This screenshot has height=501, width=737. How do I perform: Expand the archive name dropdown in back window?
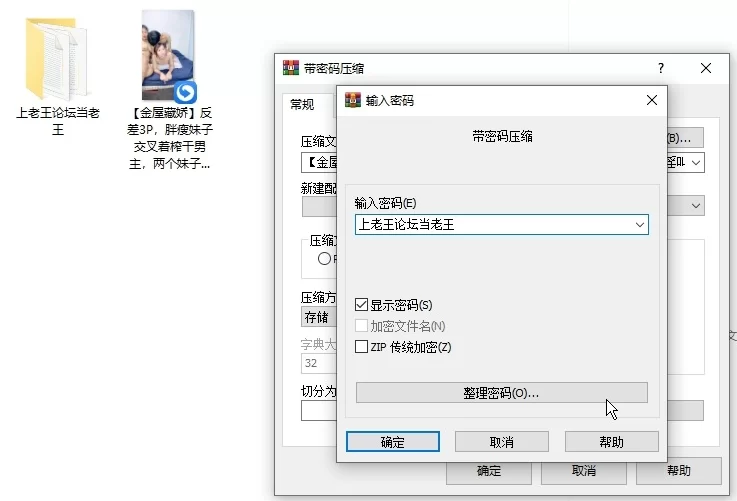[696, 163]
